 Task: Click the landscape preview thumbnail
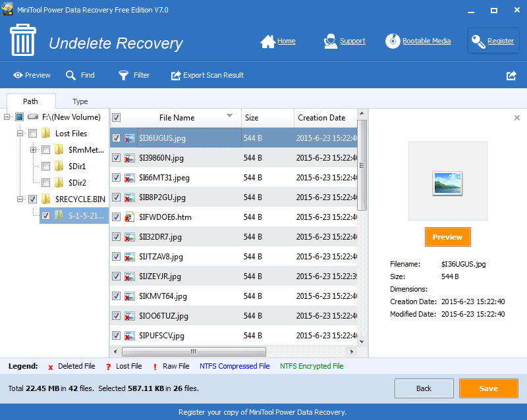tap(447, 183)
